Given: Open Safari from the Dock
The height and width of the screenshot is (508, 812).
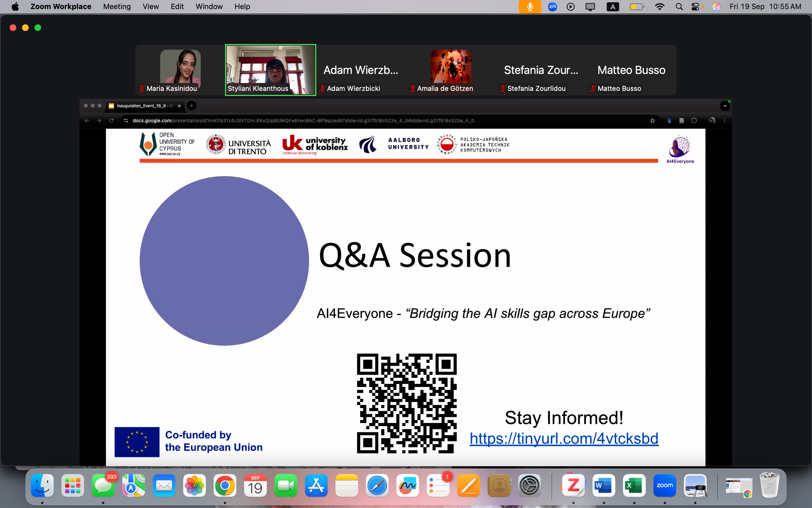Looking at the screenshot, I should (x=377, y=485).
